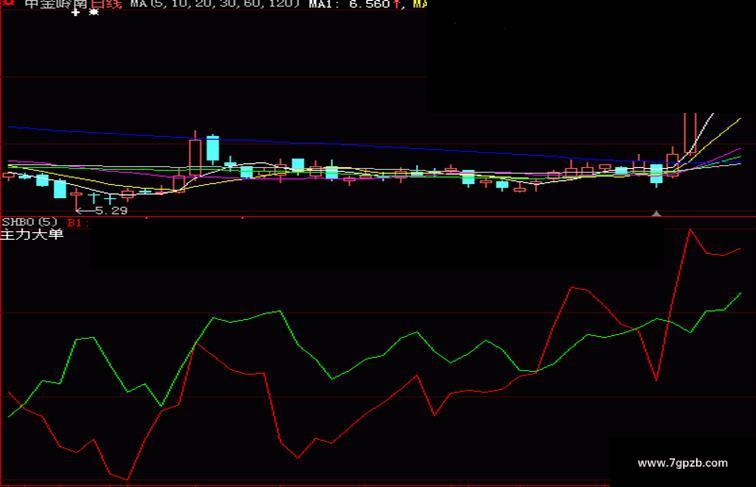The height and width of the screenshot is (487, 756).
Task: Click the red B1: indicator value label
Action: pyautogui.click(x=78, y=223)
